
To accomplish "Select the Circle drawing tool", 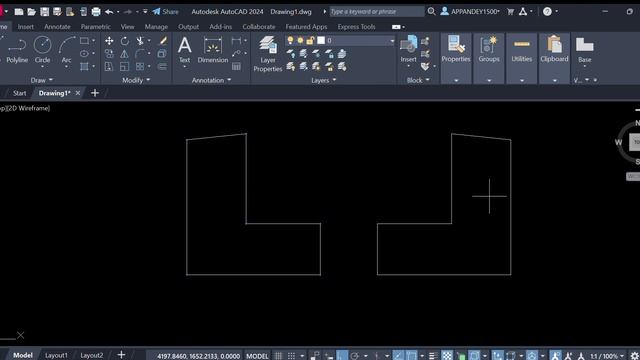I will coord(42,50).
